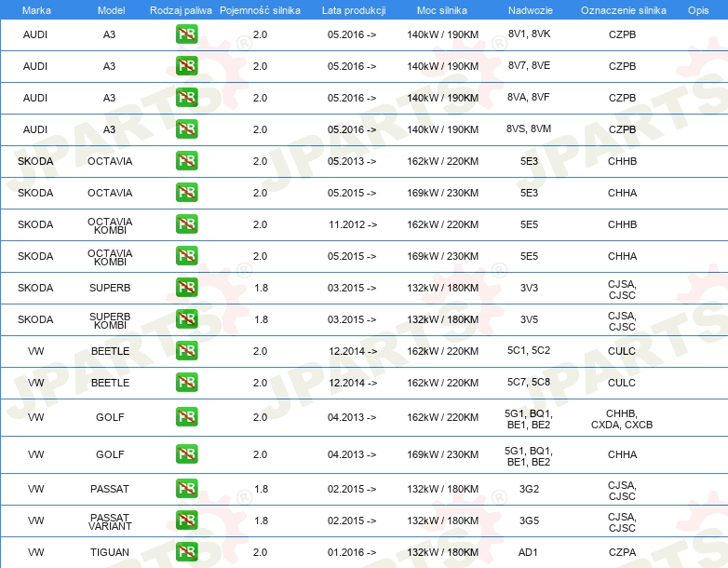Click body code 3G2
Viewport: 728px width, 568px height.
tap(529, 489)
